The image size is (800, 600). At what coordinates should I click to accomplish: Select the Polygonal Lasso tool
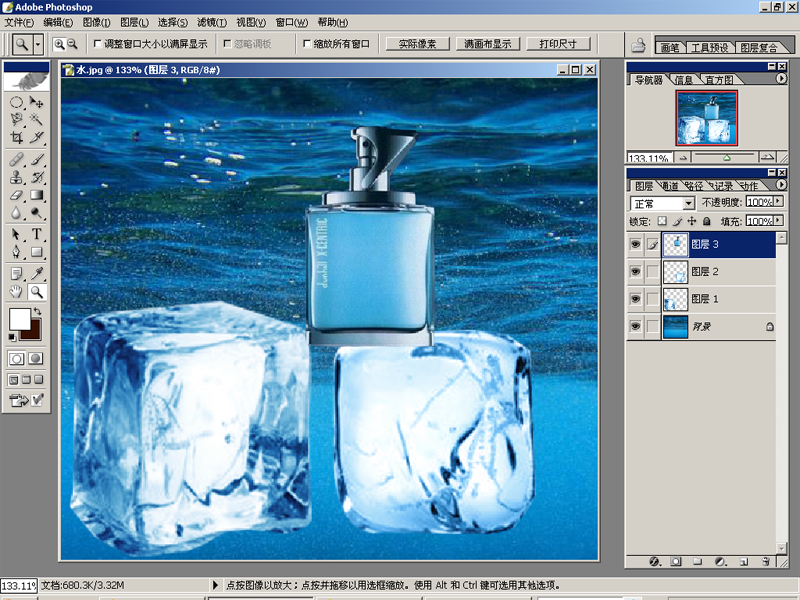click(x=16, y=119)
